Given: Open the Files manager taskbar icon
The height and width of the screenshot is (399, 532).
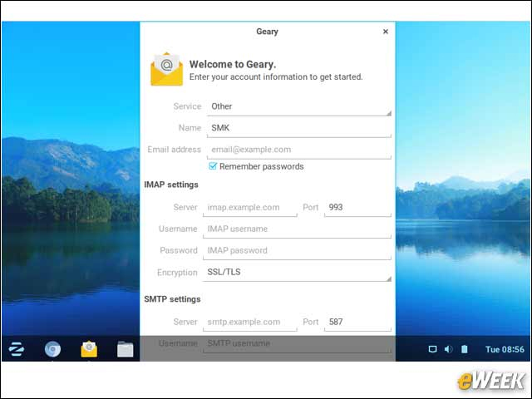Looking at the screenshot, I should [x=125, y=349].
